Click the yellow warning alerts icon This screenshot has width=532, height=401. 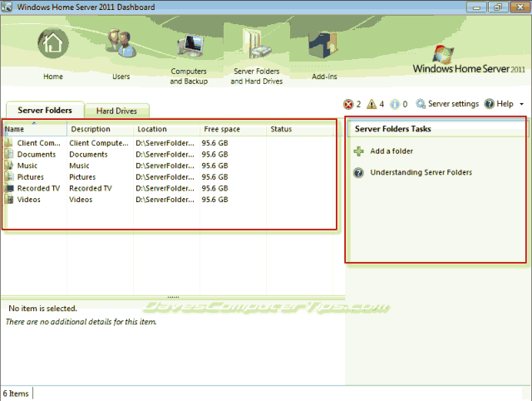click(372, 104)
